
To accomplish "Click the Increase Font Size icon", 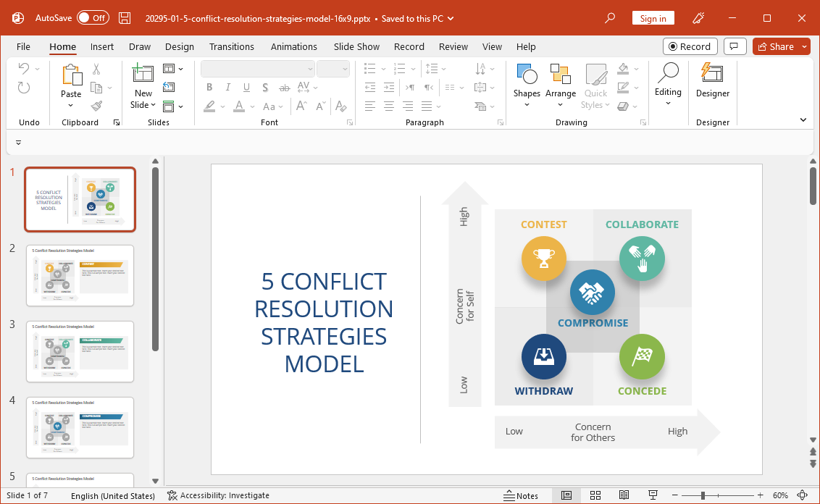I will click(x=300, y=105).
